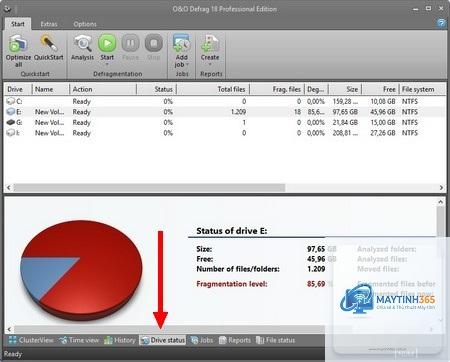
Task: Select the G: drive icon
Action: tap(11, 122)
